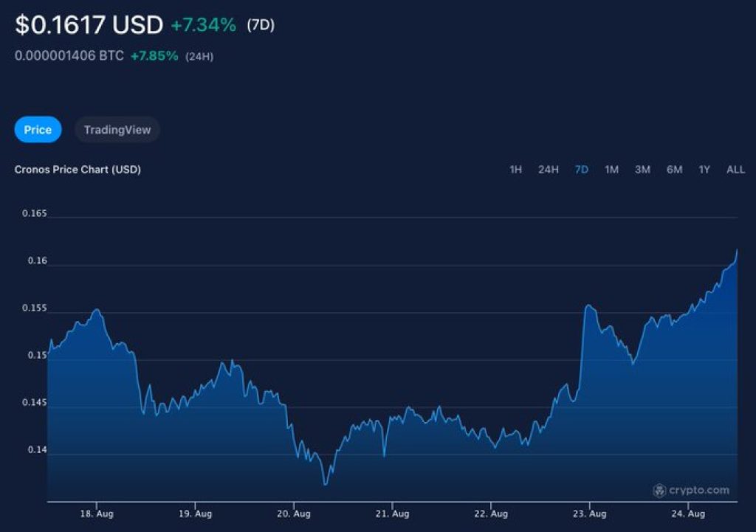Click the 0.14 y-axis label

coord(38,449)
